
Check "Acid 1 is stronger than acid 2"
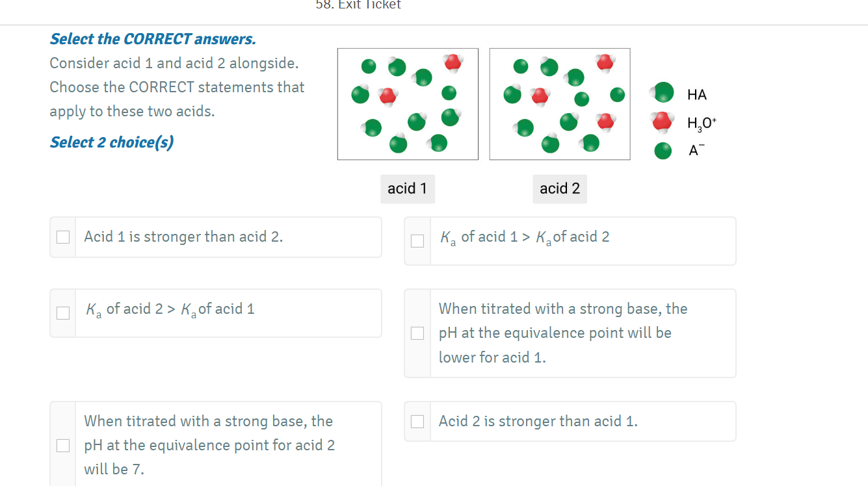pos(63,237)
